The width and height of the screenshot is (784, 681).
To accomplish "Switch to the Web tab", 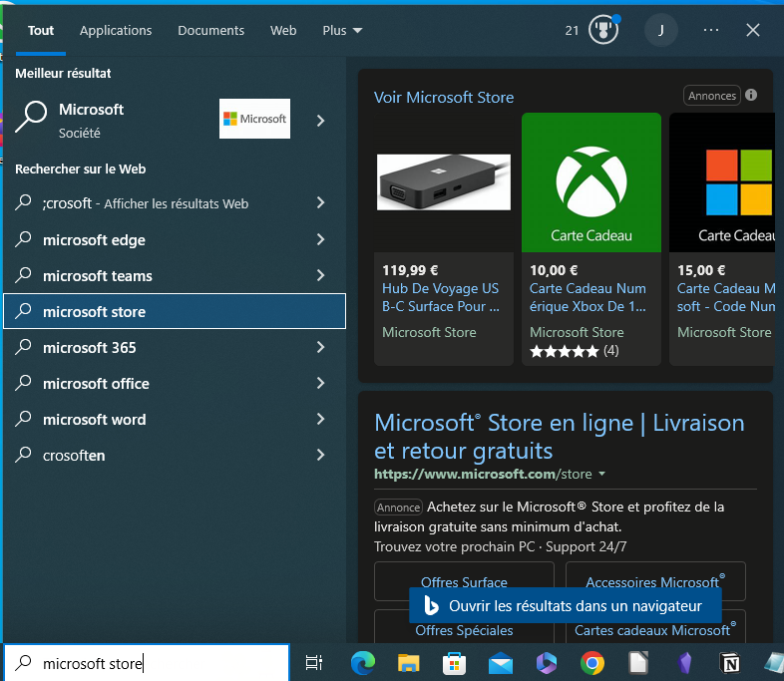I will (x=283, y=31).
